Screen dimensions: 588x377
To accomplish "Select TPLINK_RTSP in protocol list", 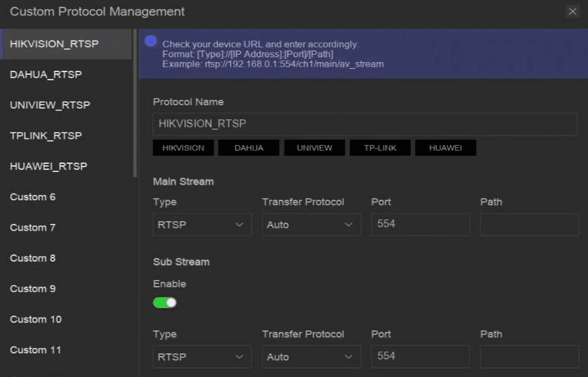I will pos(66,136).
